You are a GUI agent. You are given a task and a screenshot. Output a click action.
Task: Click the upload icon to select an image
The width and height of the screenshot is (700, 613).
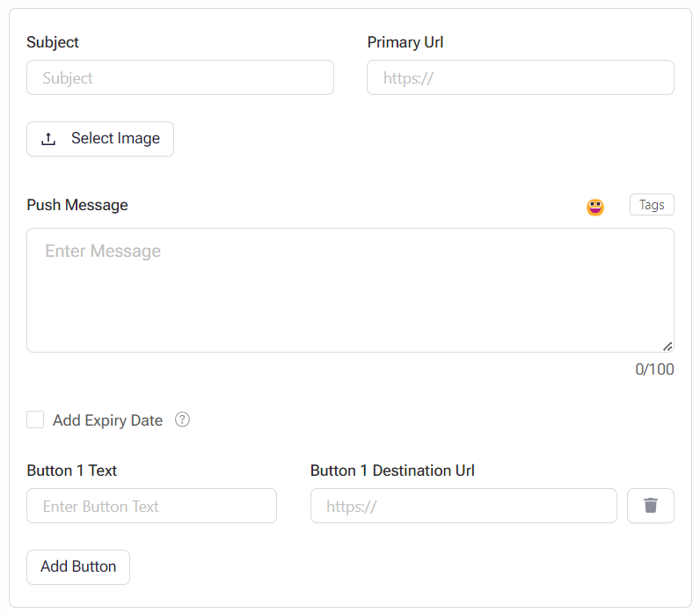[49, 139]
